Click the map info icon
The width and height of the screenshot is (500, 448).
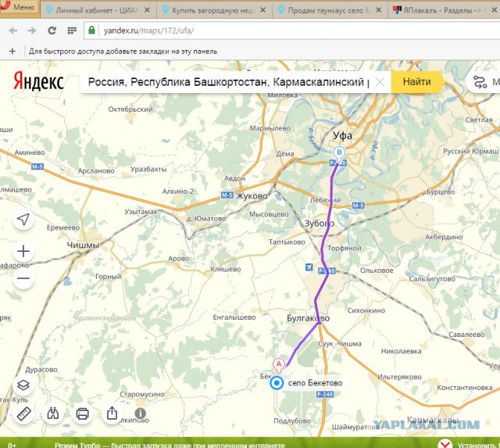(140, 413)
